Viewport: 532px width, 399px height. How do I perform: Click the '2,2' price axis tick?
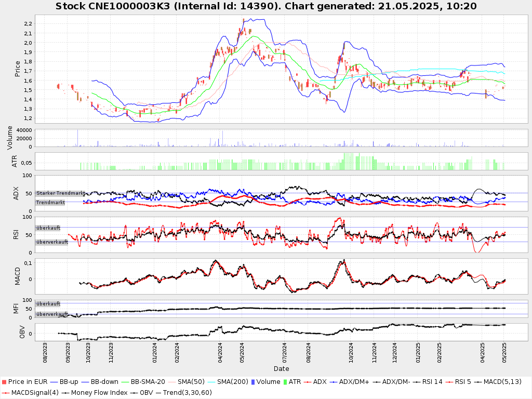(28, 24)
